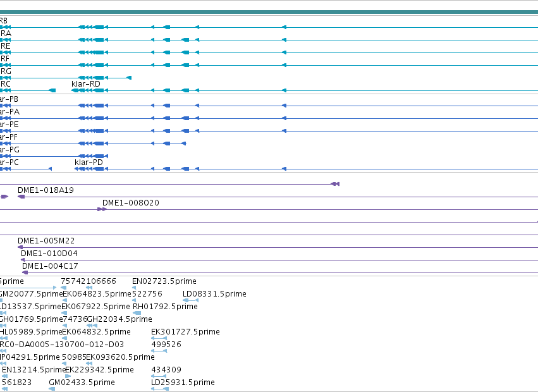Viewport: 538px width, 392px height.
Task: Click the LD25931.5prime label
Action: click(x=183, y=383)
